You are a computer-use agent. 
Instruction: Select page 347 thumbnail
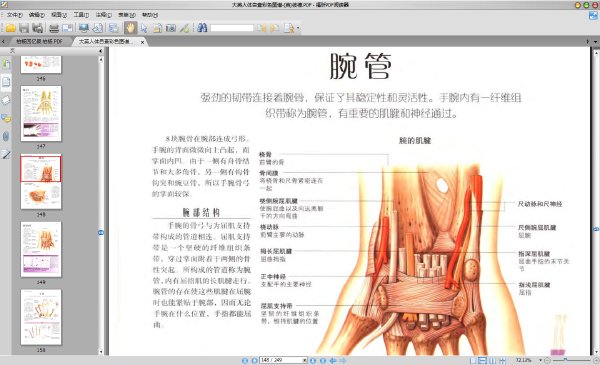coord(41,114)
